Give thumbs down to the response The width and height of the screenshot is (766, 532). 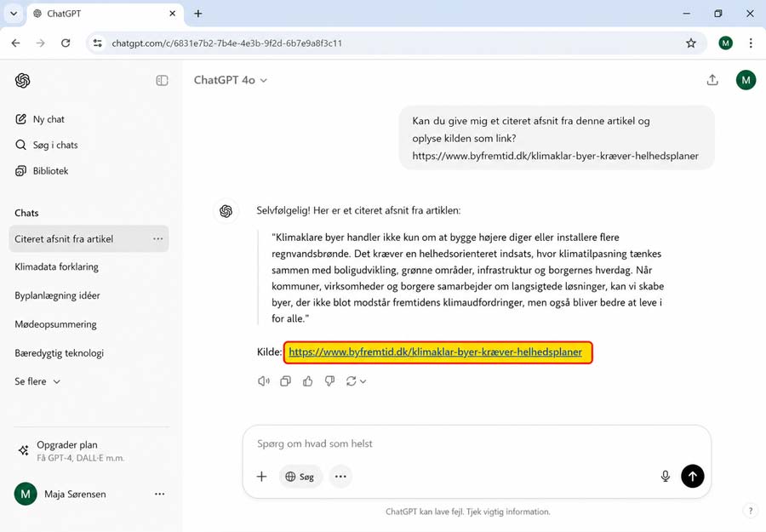click(329, 381)
